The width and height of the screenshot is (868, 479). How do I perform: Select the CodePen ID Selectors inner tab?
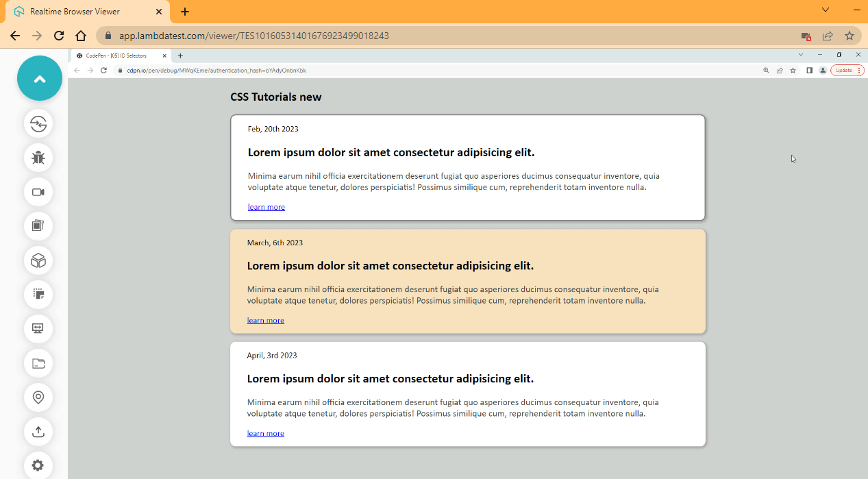click(120, 56)
